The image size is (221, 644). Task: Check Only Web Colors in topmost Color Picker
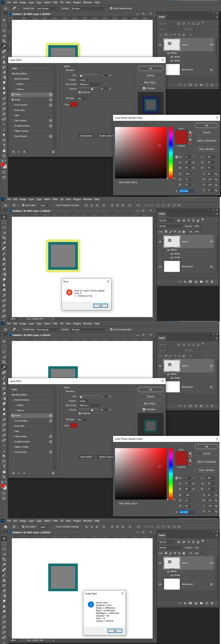point(116,182)
